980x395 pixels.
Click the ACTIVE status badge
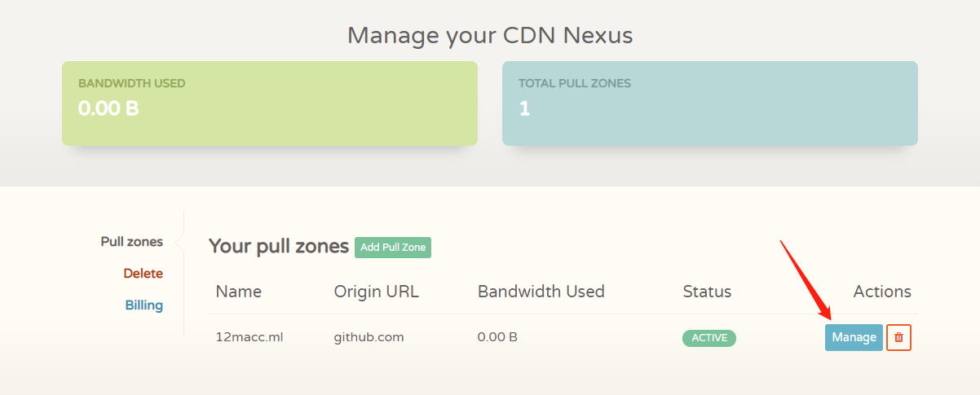click(x=709, y=338)
